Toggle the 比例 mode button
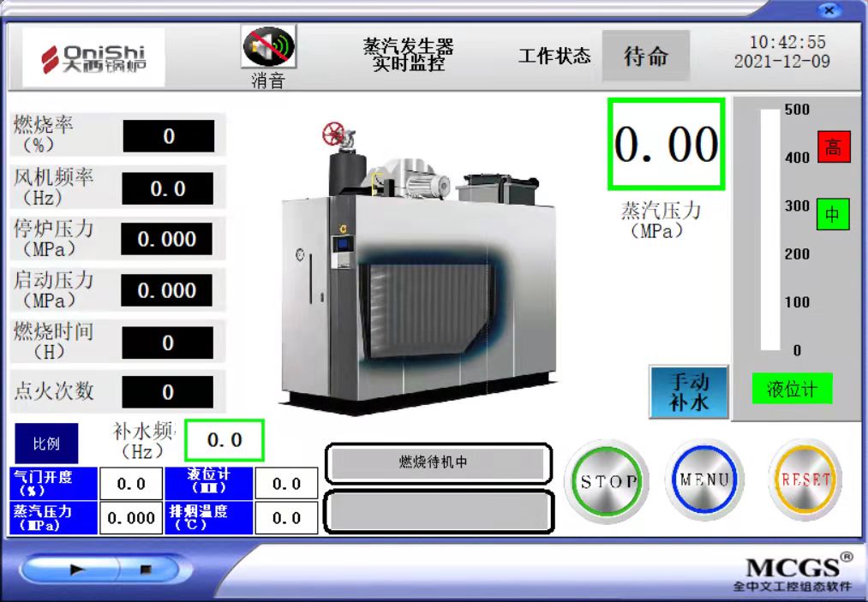Image resolution: width=868 pixels, height=602 pixels. point(45,444)
